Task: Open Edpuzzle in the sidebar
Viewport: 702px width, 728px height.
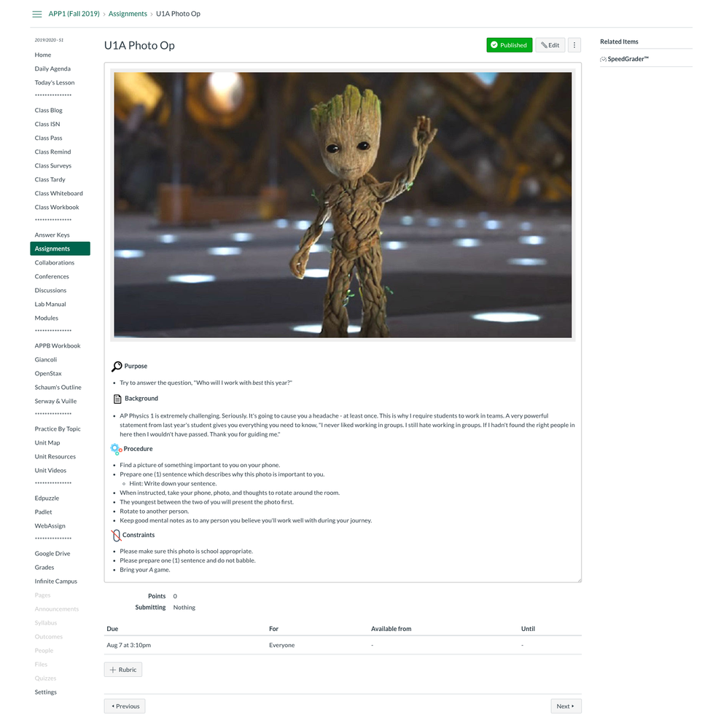Action: point(47,498)
